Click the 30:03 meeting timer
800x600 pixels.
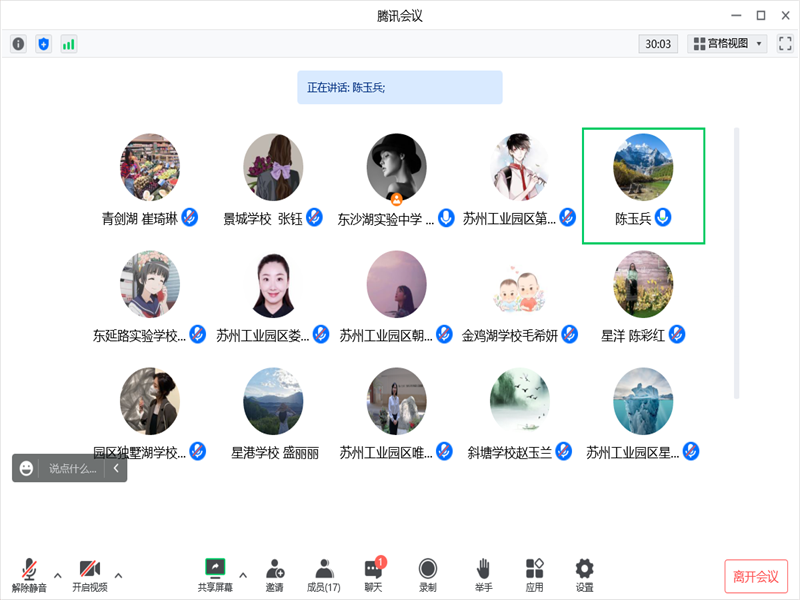point(658,44)
